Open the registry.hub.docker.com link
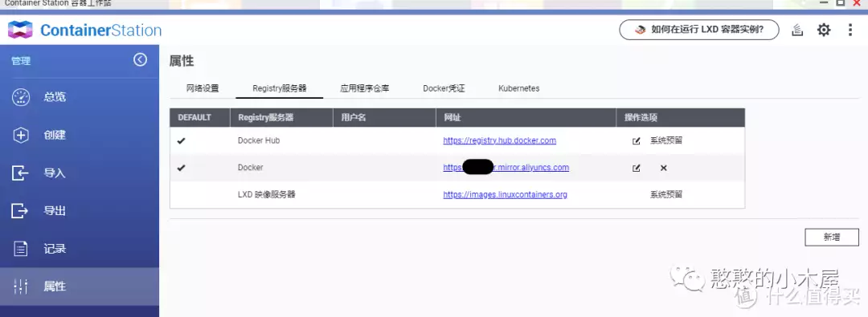This screenshot has width=868, height=317. coord(499,140)
